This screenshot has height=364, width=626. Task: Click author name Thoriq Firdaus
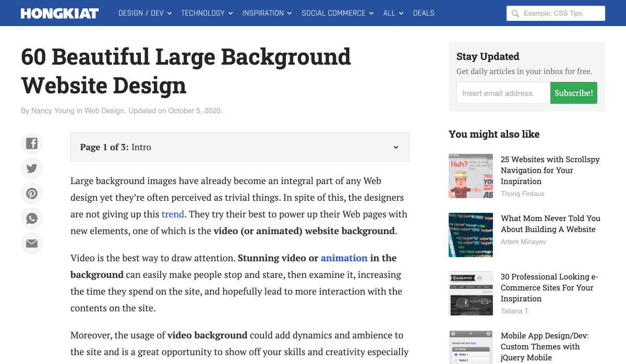point(522,194)
